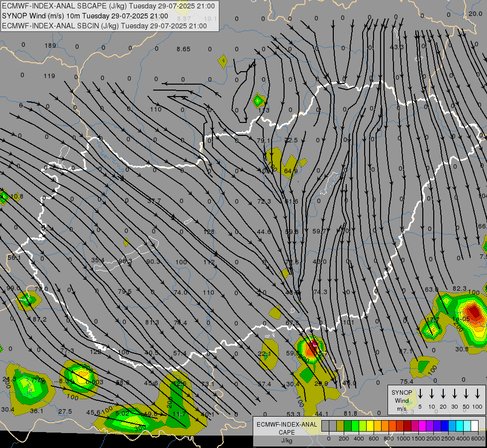Click the 133 value beside the green patch

264,111
